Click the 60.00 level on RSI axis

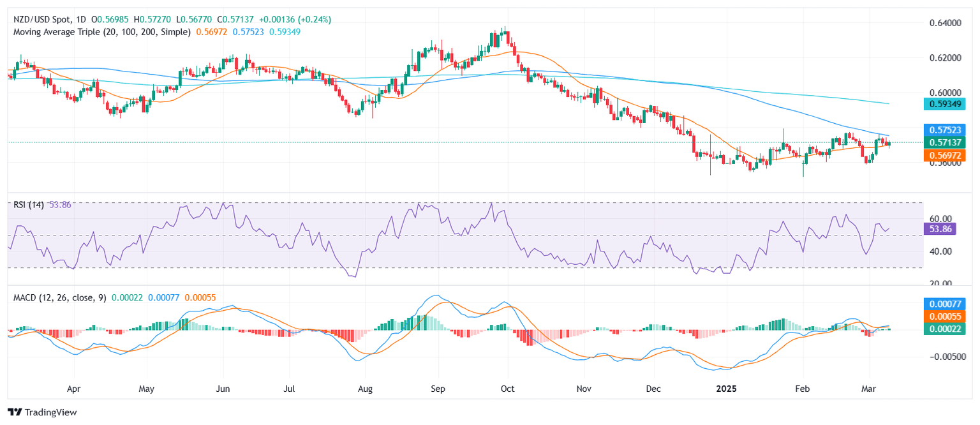pyautogui.click(x=938, y=218)
